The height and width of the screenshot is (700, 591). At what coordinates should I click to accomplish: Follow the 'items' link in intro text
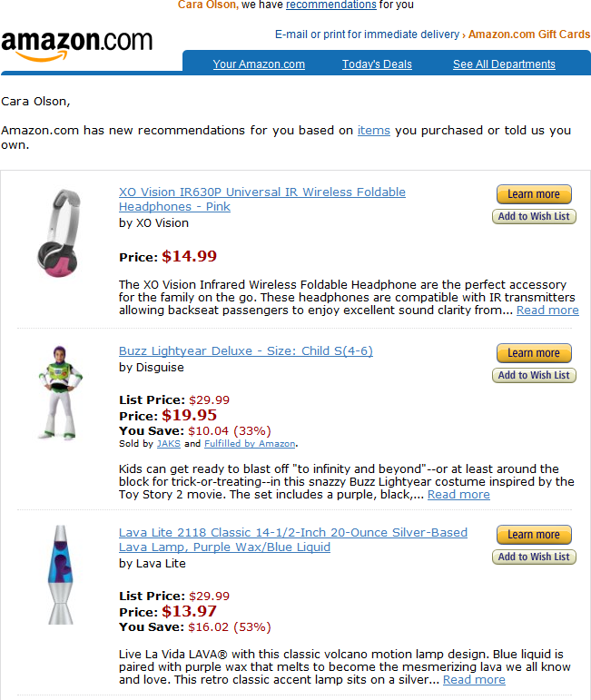(x=374, y=131)
